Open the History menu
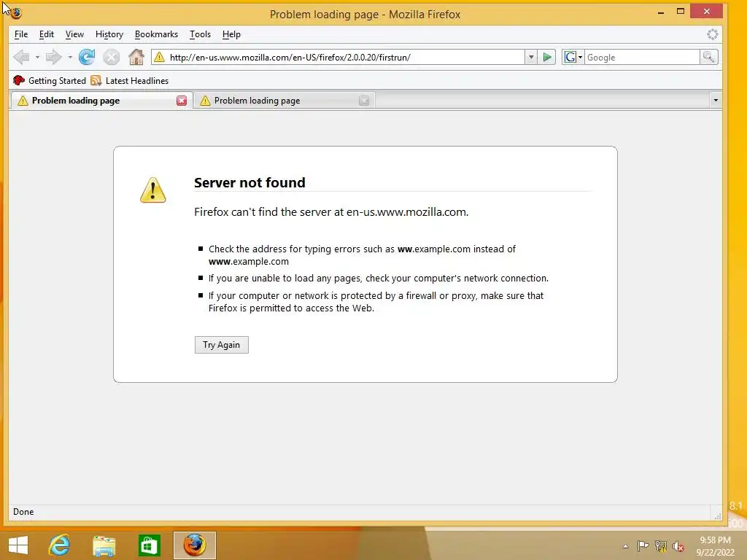Viewport: 747px width, 560px height. (109, 34)
